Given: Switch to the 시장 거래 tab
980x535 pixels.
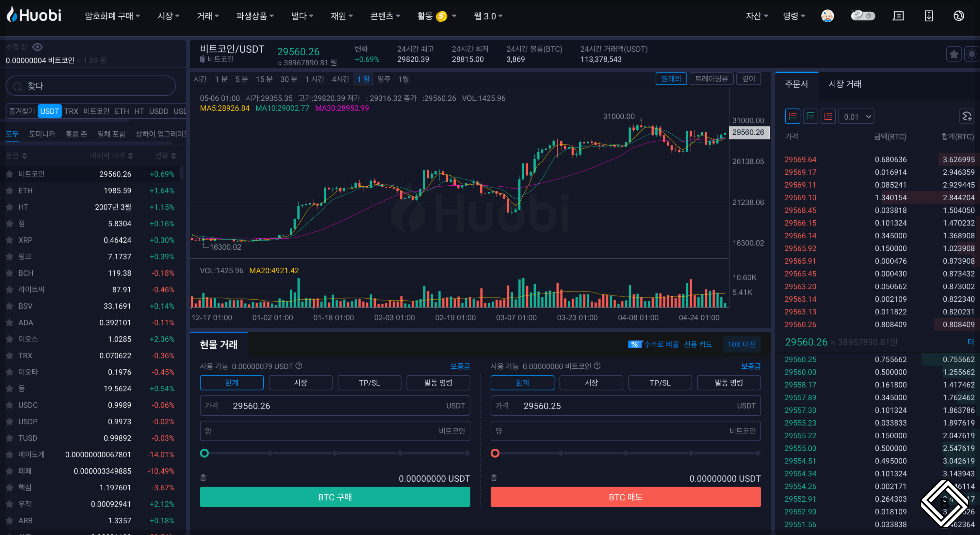Looking at the screenshot, I should click(x=844, y=84).
